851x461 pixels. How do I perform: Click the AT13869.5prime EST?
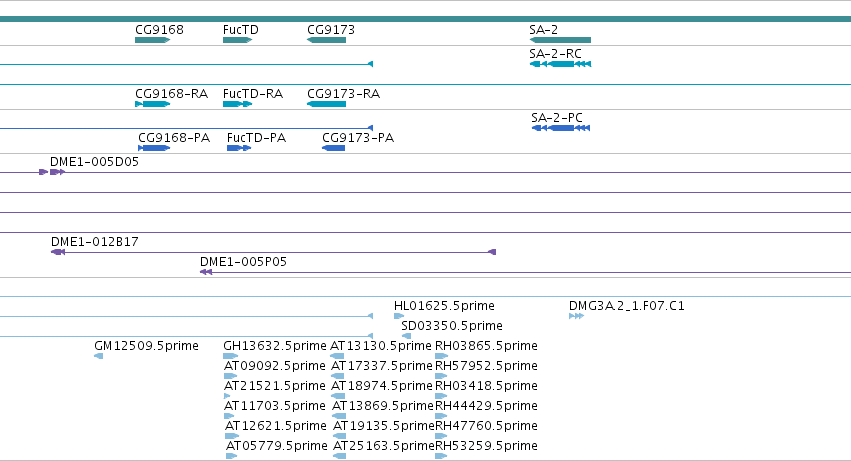(339, 416)
